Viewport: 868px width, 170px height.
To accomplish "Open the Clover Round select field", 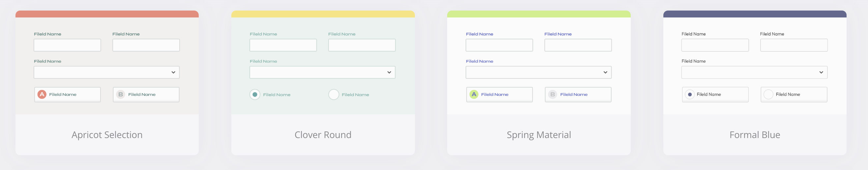I will point(317,72).
